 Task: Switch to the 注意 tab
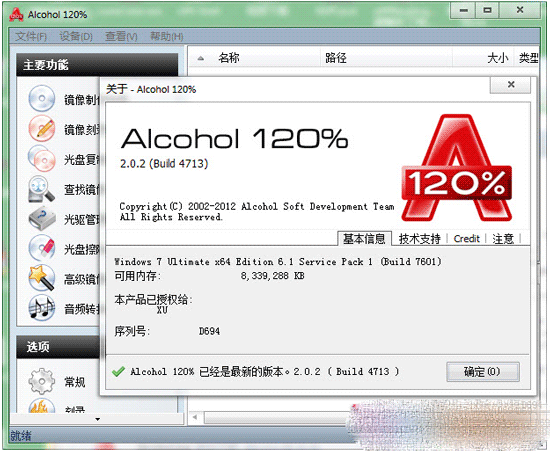[x=503, y=239]
